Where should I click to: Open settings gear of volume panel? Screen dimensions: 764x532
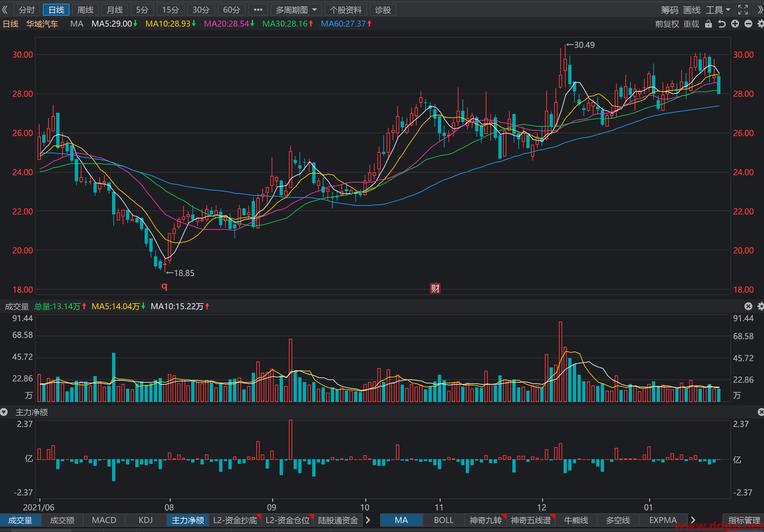click(x=761, y=306)
